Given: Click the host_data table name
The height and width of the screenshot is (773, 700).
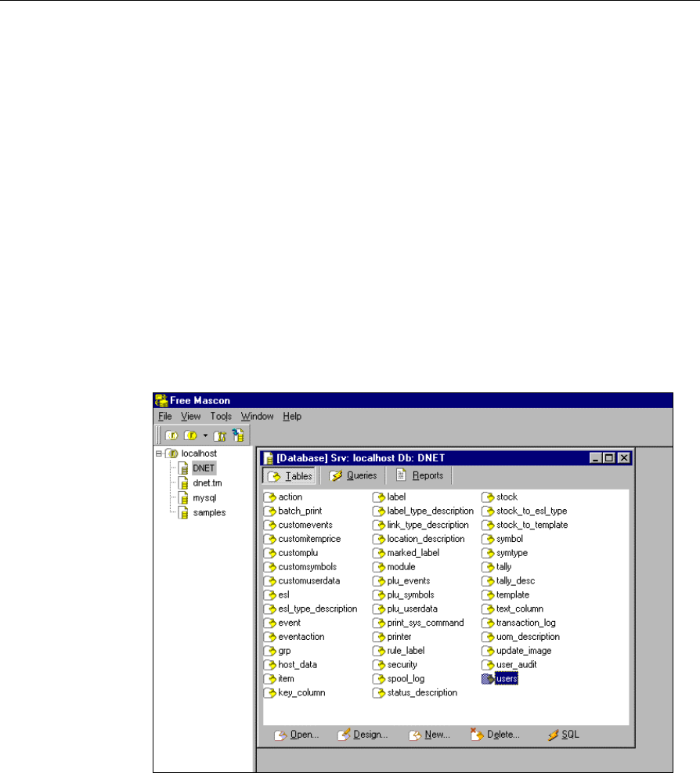Looking at the screenshot, I should [298, 665].
